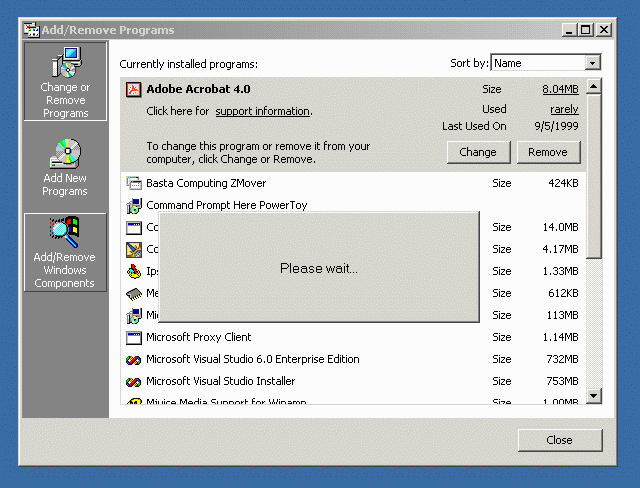This screenshot has width=640, height=488.
Task: Click the Close button at the bottom
Action: pos(560,440)
